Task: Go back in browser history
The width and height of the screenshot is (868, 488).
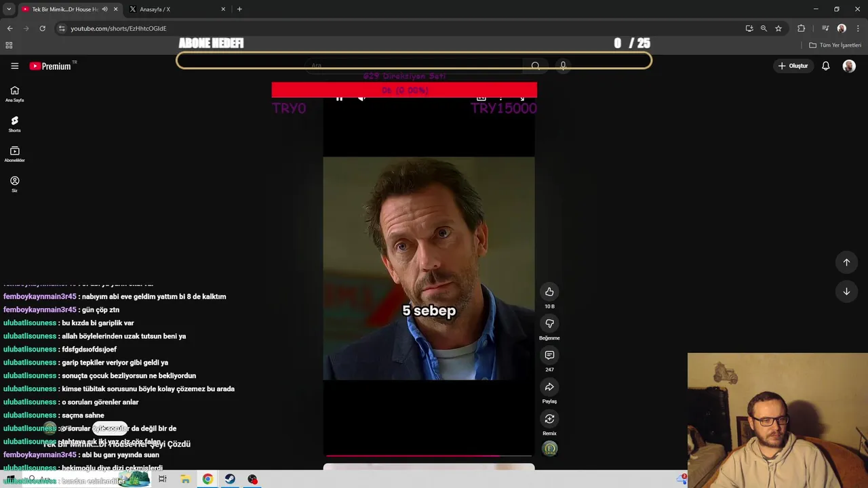Action: (x=9, y=28)
